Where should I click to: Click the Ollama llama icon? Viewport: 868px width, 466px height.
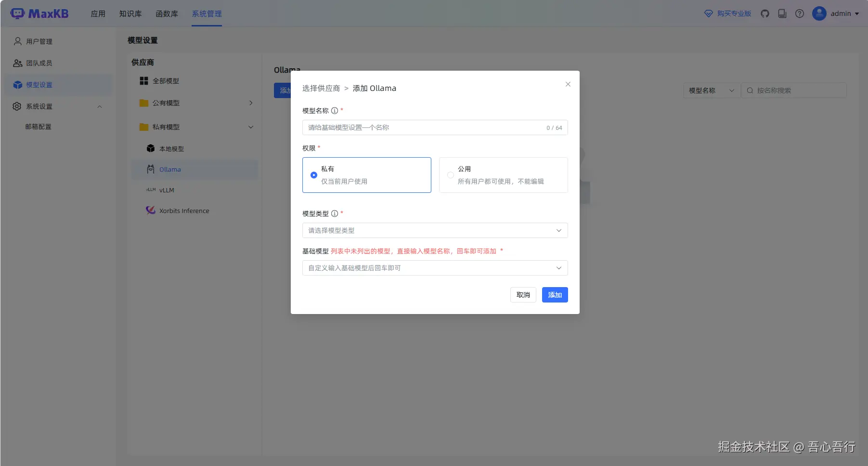pyautogui.click(x=151, y=169)
